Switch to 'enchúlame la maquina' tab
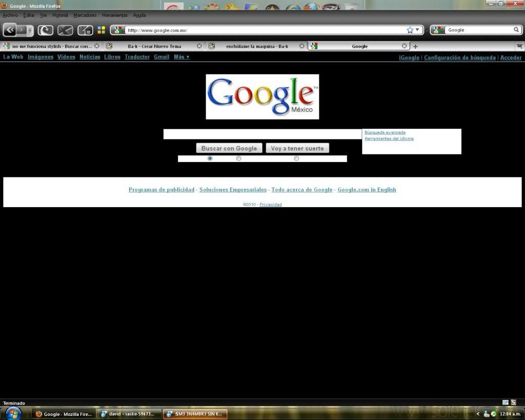 coord(256,46)
